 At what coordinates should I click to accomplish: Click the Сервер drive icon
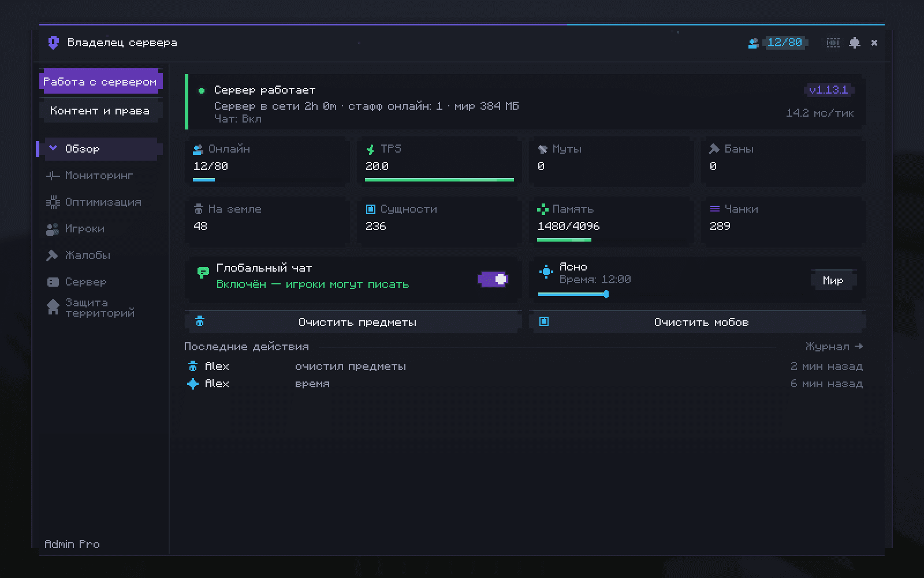[53, 282]
